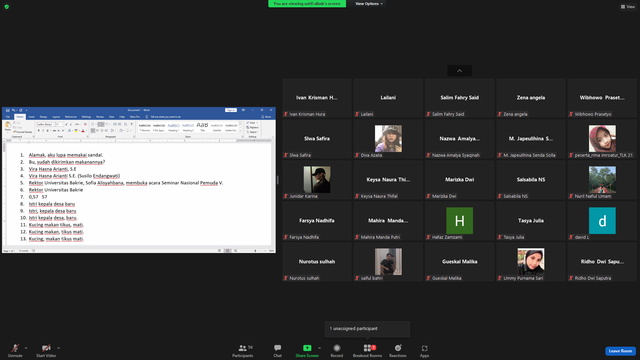Click the green "You are viewing" screen banner
Viewport: 640px width, 360px height.
pos(307,4)
